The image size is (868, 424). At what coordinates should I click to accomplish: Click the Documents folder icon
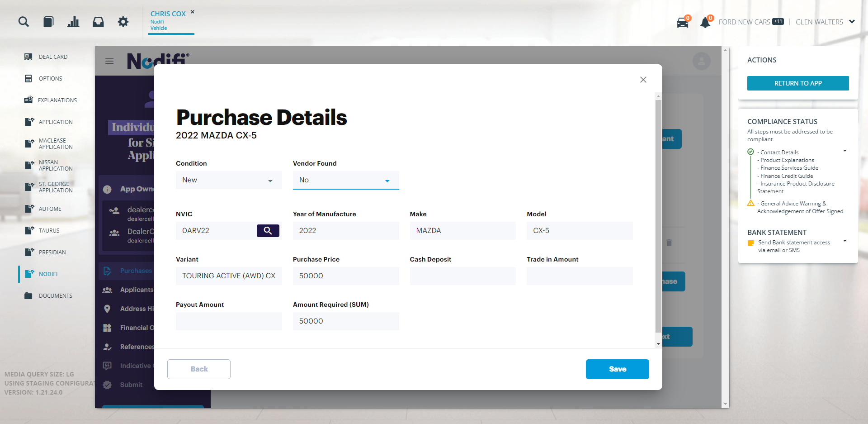point(28,296)
